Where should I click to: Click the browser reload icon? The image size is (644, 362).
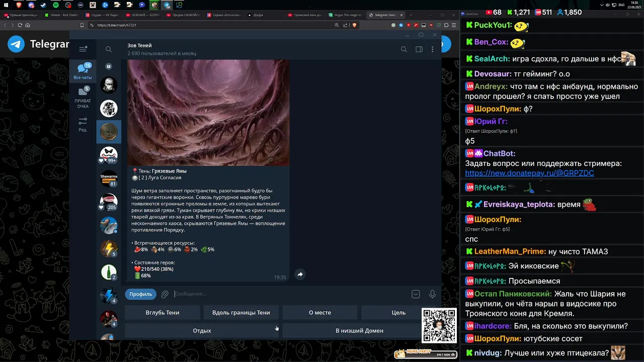pyautogui.click(x=20, y=25)
